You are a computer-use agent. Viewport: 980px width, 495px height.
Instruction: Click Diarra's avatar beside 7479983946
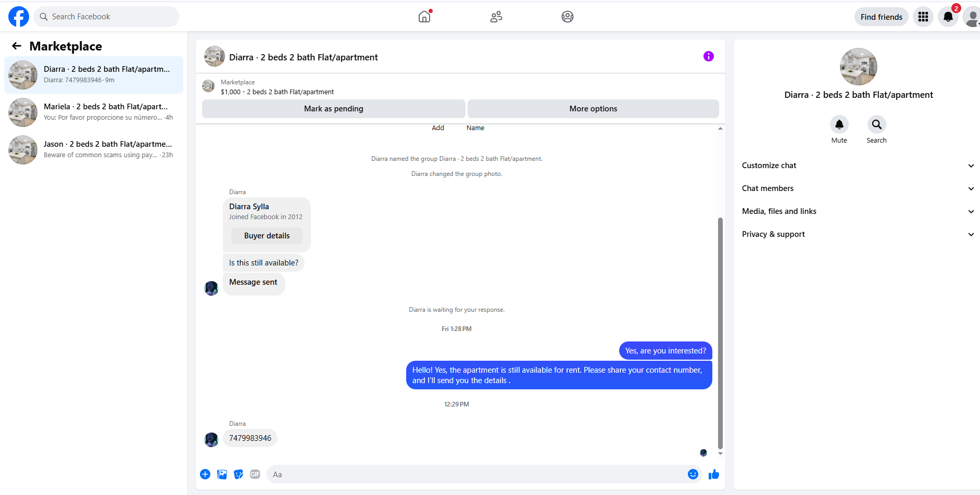point(211,440)
